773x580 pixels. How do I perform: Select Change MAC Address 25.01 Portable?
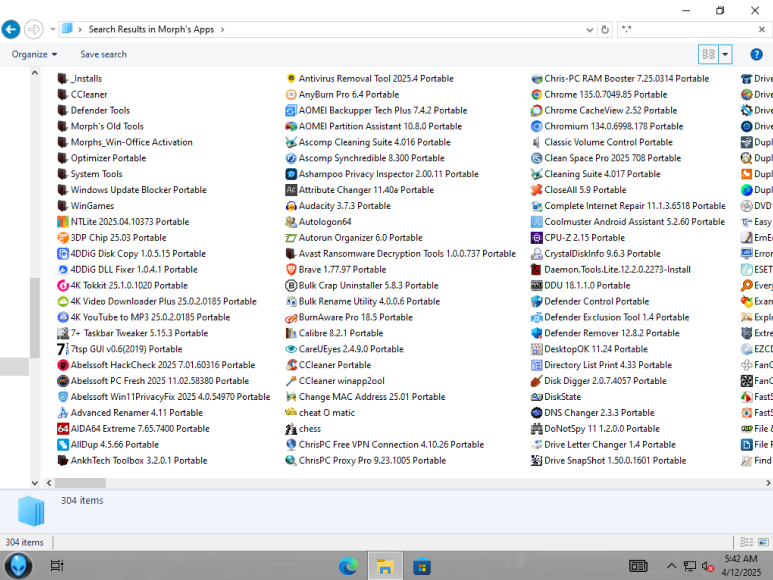click(x=372, y=397)
